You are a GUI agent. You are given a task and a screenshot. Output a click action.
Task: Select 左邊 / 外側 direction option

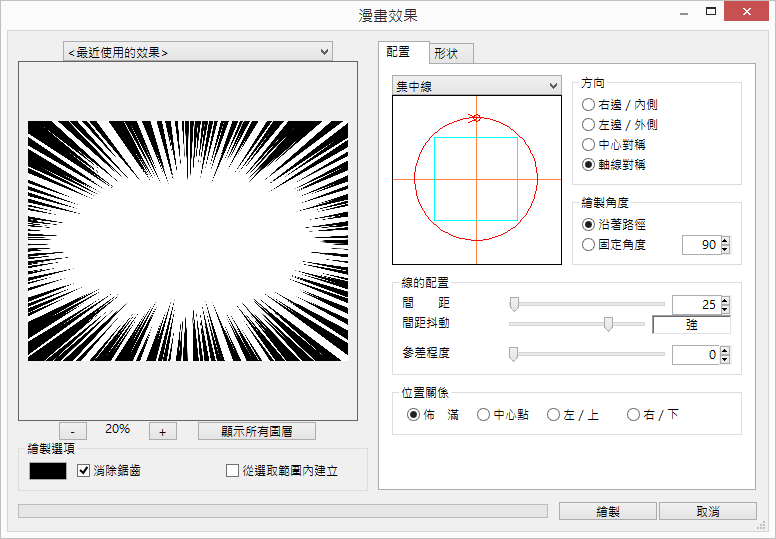point(620,125)
